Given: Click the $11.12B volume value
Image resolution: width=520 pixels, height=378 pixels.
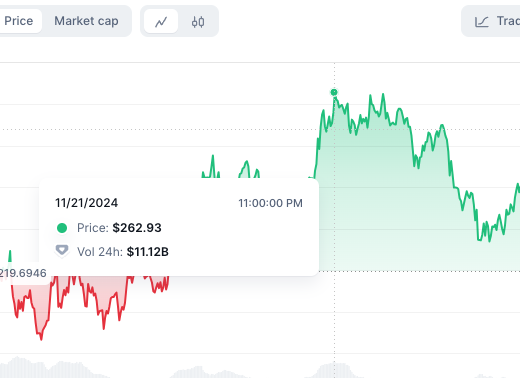Looking at the screenshot, I should pos(148,252).
